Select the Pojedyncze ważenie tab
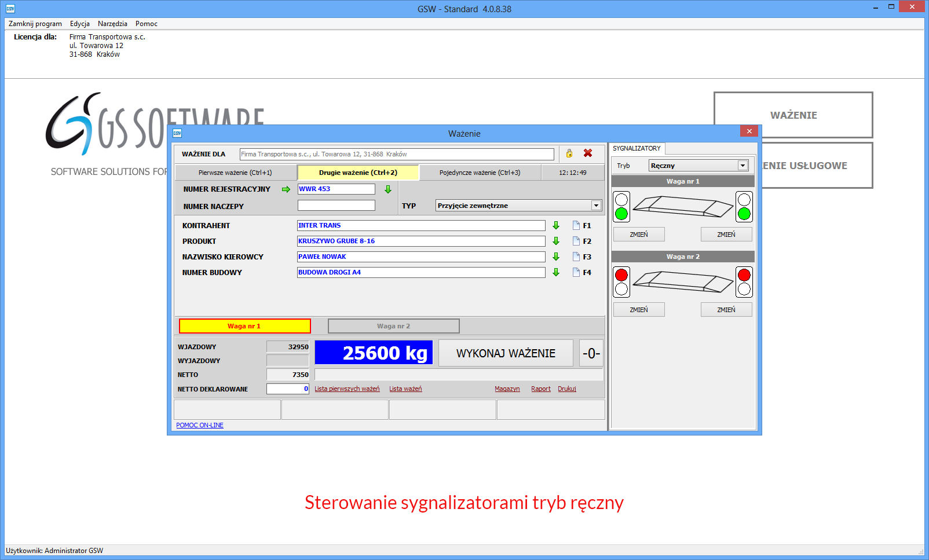The image size is (929, 560). 480,173
